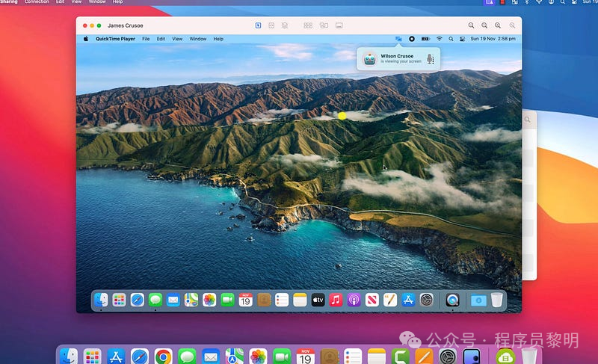Viewport: 598px width, 364px height.
Task: Open Google Chrome in the local bottom dock
Action: tap(163, 357)
